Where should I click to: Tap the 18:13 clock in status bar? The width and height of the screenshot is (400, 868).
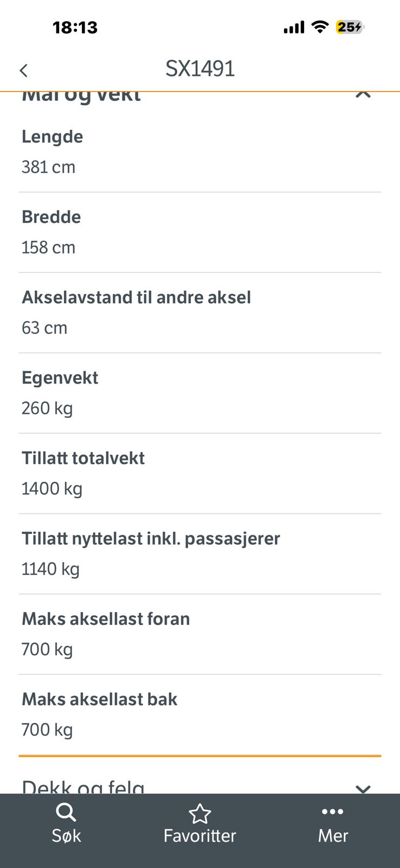75,27
